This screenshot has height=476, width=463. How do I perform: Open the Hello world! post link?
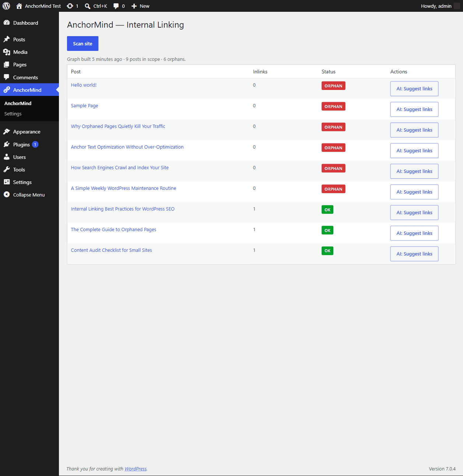tap(84, 85)
